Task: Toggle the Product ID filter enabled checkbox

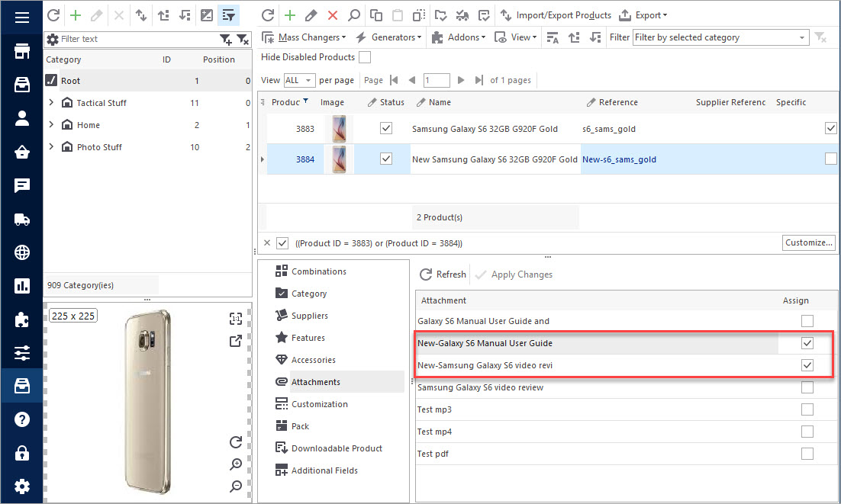Action: click(282, 243)
